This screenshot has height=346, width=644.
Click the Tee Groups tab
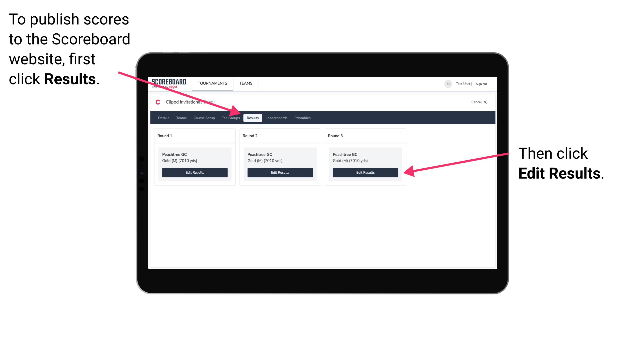pyautogui.click(x=231, y=118)
